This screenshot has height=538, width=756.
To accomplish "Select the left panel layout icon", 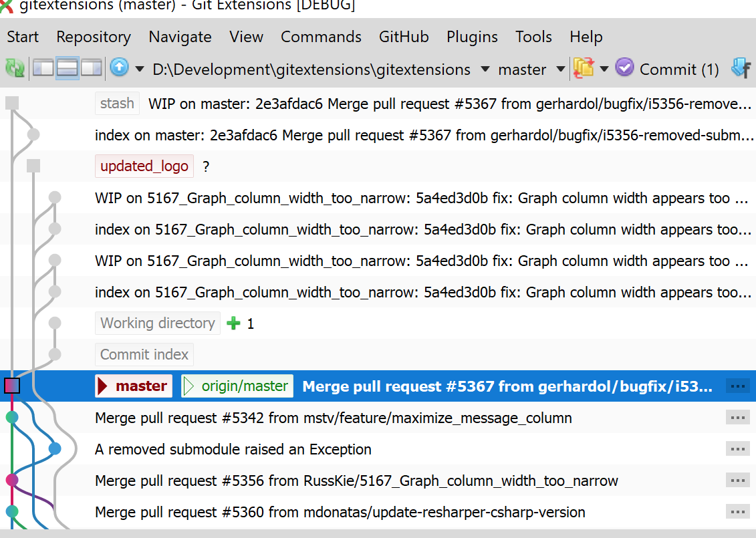I will [x=42, y=69].
